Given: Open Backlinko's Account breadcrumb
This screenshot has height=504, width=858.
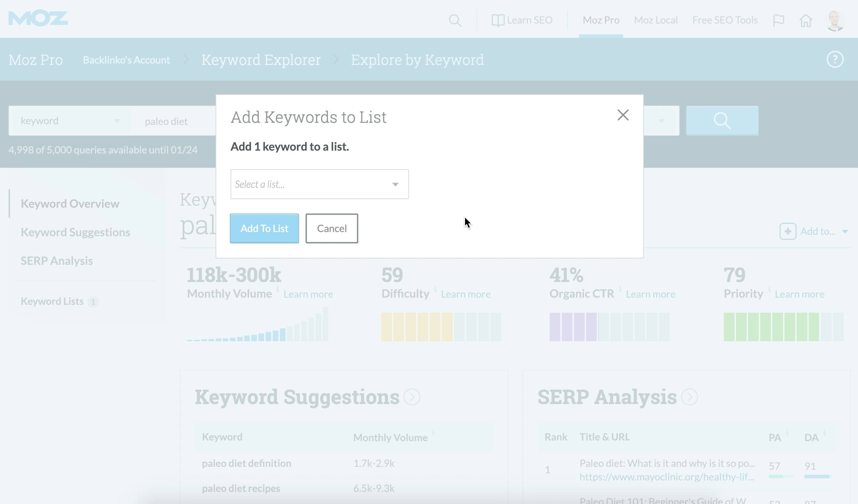Looking at the screenshot, I should (126, 60).
